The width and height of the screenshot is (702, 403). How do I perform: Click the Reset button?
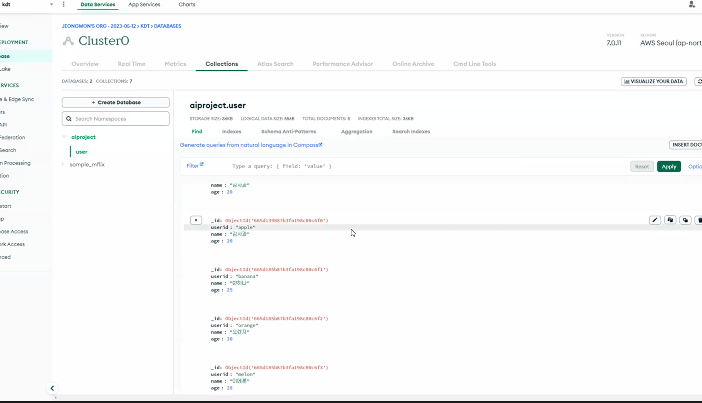pos(642,167)
